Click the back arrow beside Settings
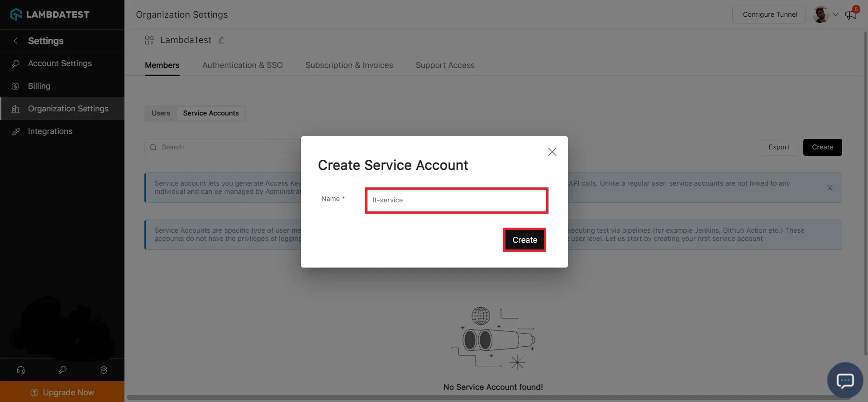Image resolution: width=868 pixels, height=402 pixels. pos(16,41)
